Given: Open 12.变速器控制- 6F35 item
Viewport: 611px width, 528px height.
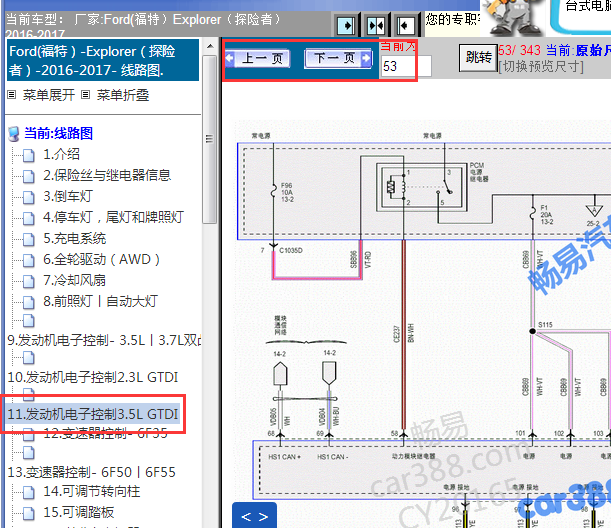Looking at the screenshot, I should tap(105, 433).
